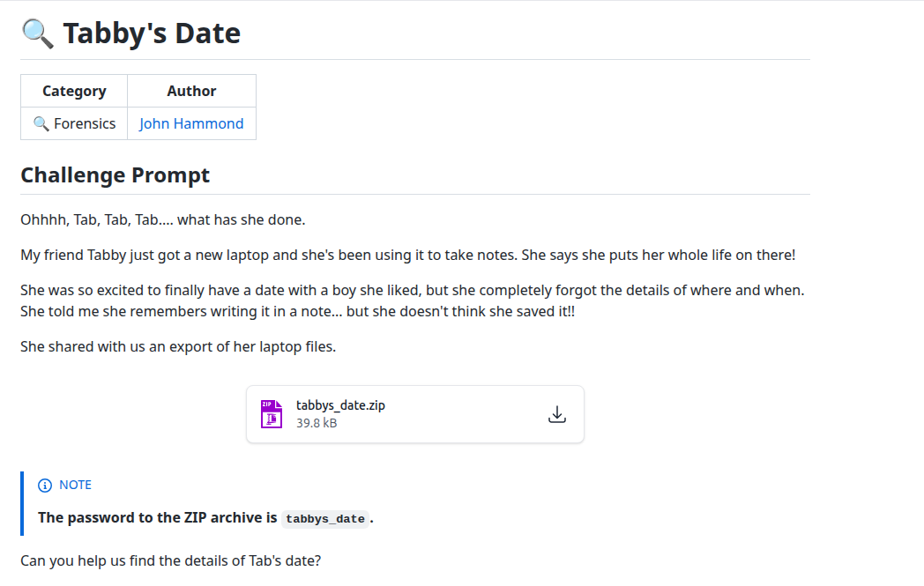Click the NOTE label text
Screen dimensions: 924x586
click(73, 485)
